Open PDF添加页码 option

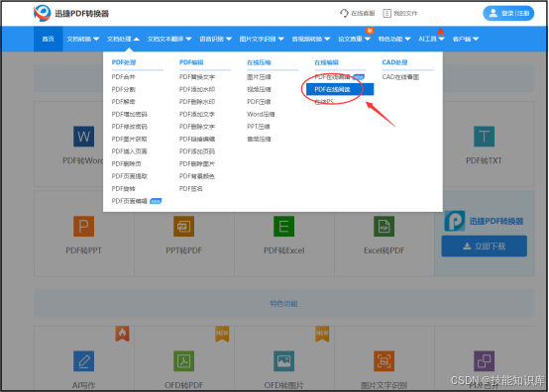coord(197,151)
